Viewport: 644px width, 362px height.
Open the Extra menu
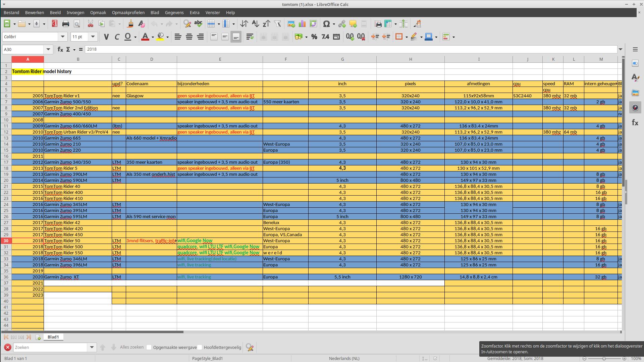pos(195,12)
